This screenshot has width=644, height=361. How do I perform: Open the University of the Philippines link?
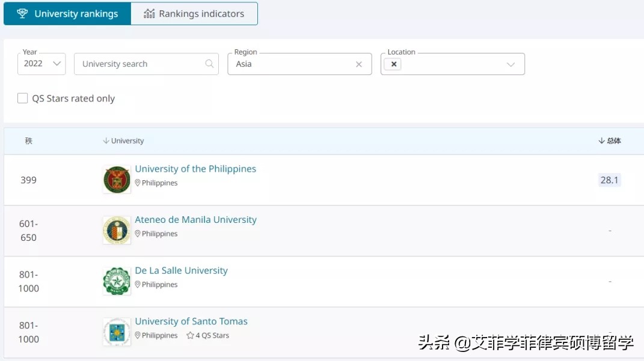click(x=195, y=169)
